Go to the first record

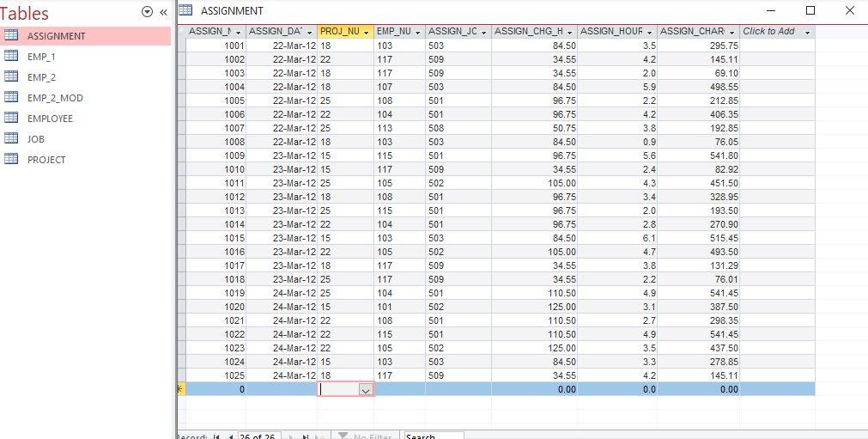point(216,436)
